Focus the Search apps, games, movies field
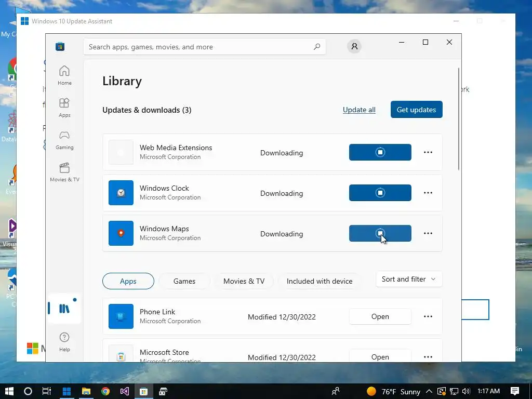 point(205,47)
